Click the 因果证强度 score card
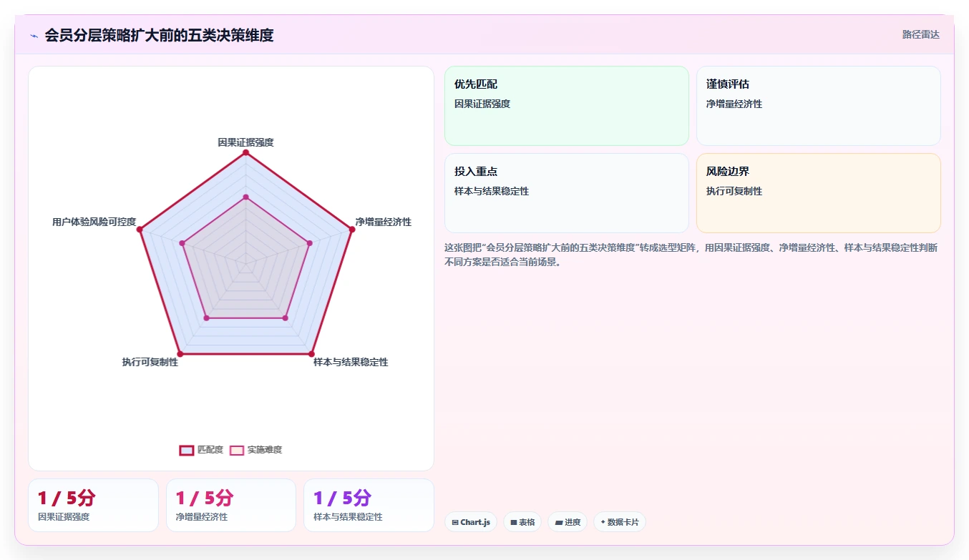Viewport: 969px width, 560px height. (93, 505)
